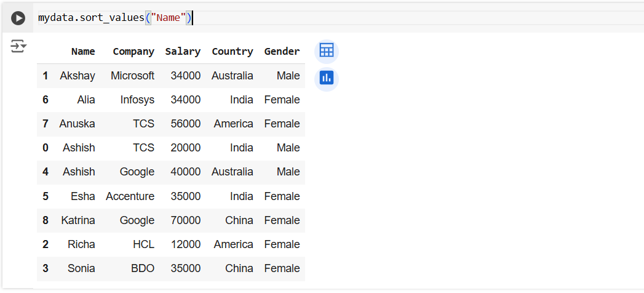Click the Country column header
This screenshot has width=644, height=293.
click(x=233, y=52)
